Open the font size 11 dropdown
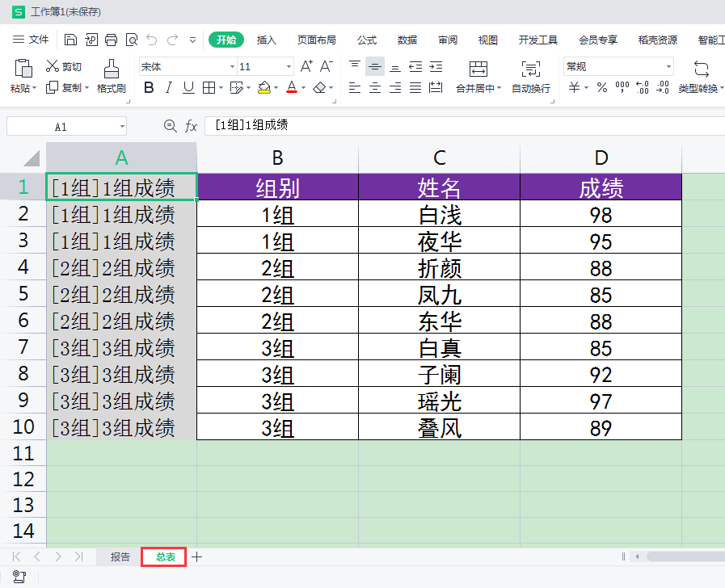 [289, 67]
